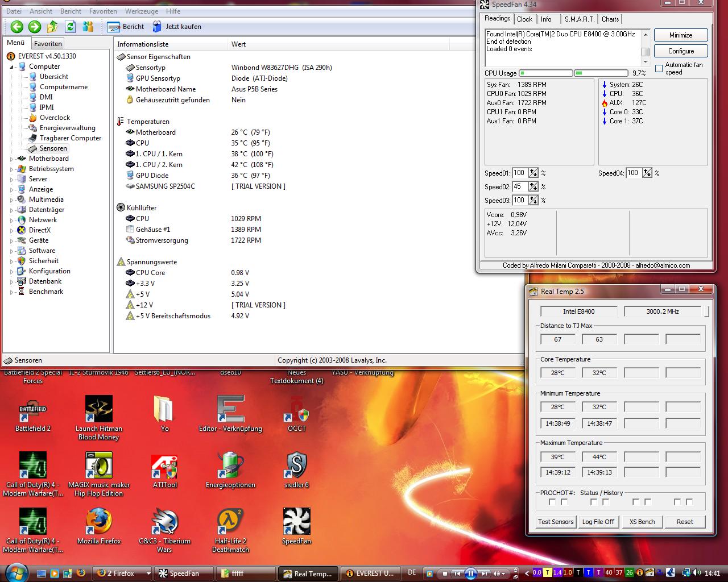728x582 pixels.
Task: Open the S.M.A.R.T. tab in SpeedFan
Action: [x=579, y=19]
